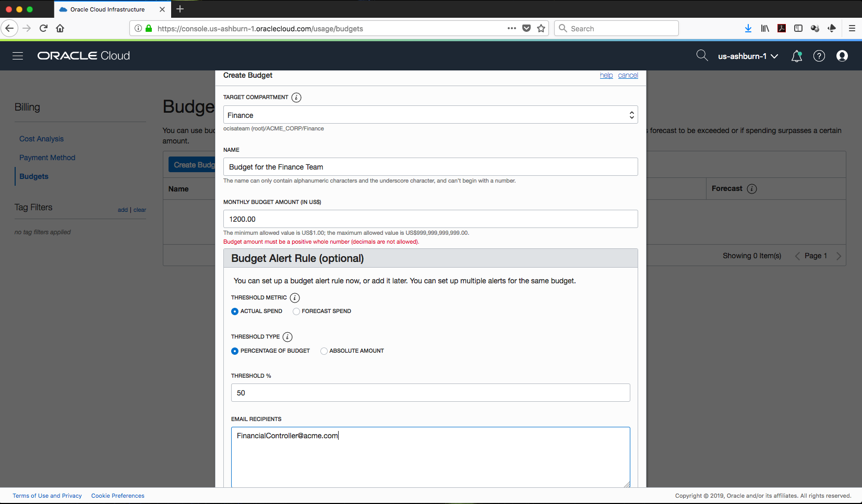
Task: Show info for Target Compartment
Action: (296, 98)
